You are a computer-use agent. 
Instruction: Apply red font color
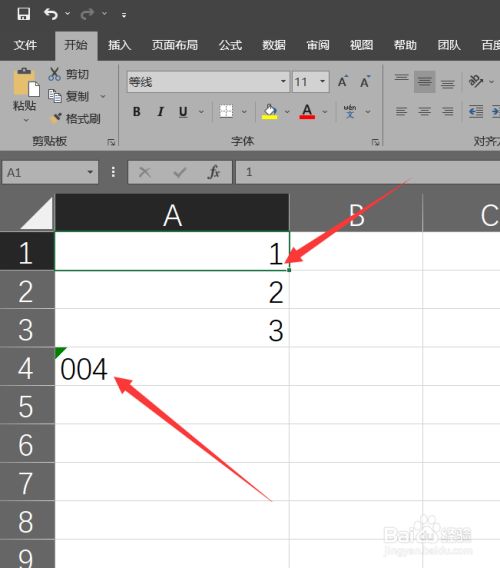307,112
